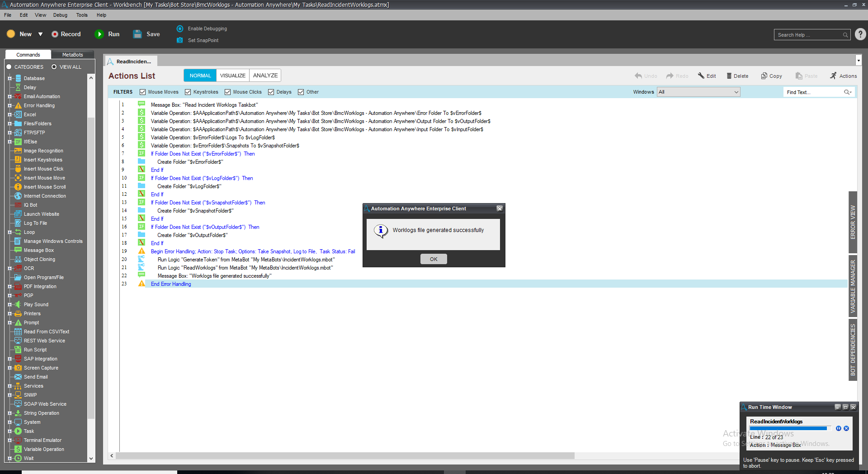Viewport: 868px width, 474px height.
Task: Click the Record red circle icon
Action: (x=55, y=34)
